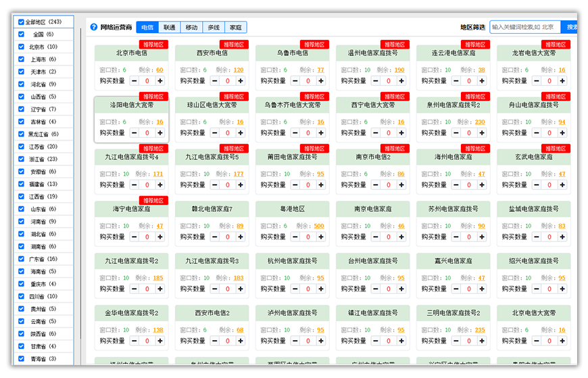
Task: Decrease quantity for 北京市电信 with minus
Action: (x=134, y=80)
